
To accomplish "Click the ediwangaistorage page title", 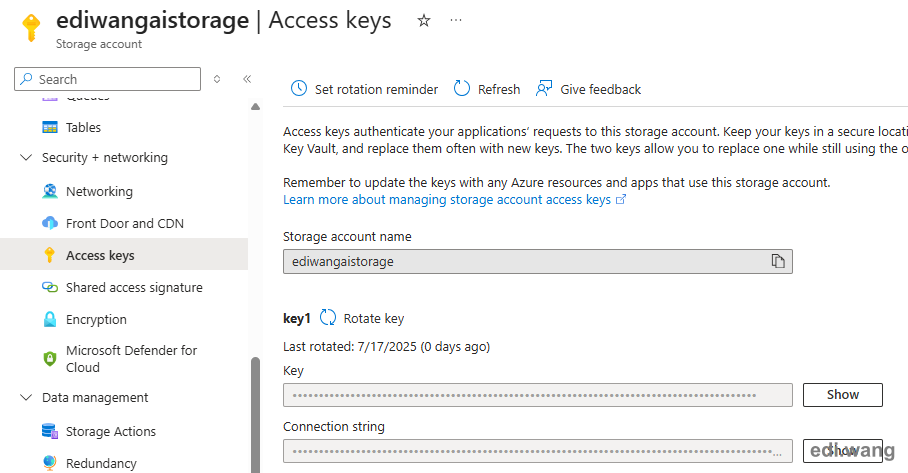I will (x=152, y=21).
